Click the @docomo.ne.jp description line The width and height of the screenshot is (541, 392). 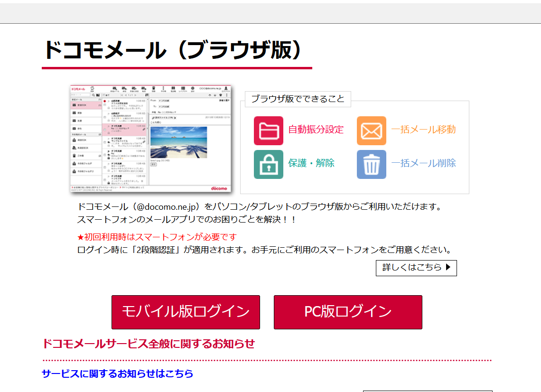(x=260, y=207)
